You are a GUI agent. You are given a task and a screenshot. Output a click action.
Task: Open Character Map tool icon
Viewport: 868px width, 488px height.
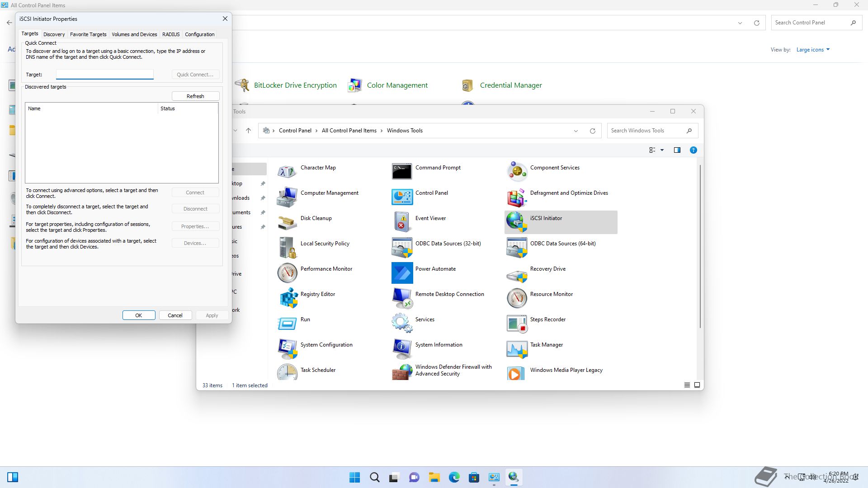click(287, 171)
